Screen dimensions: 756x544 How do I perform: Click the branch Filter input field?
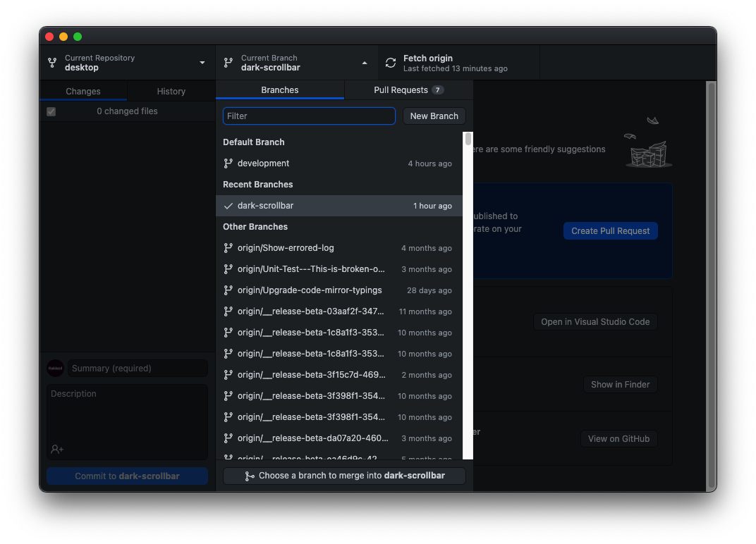coord(309,116)
